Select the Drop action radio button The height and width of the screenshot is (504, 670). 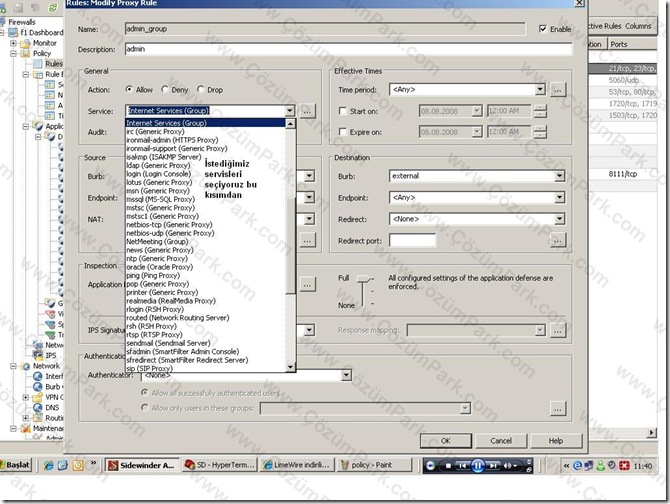(200, 89)
